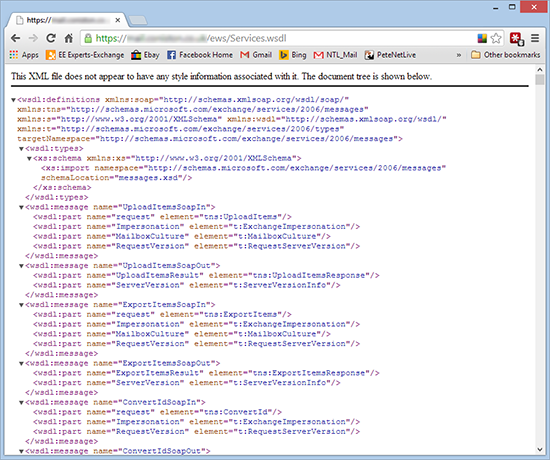Open the NTL_Mail bookmark
The height and width of the screenshot is (460, 550).
click(x=335, y=55)
